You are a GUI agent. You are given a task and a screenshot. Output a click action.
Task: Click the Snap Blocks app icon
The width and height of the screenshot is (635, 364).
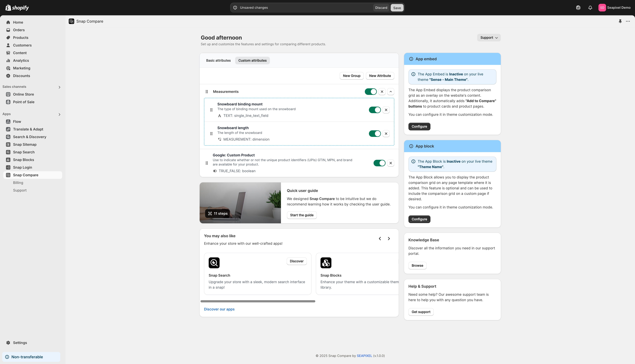point(326,263)
